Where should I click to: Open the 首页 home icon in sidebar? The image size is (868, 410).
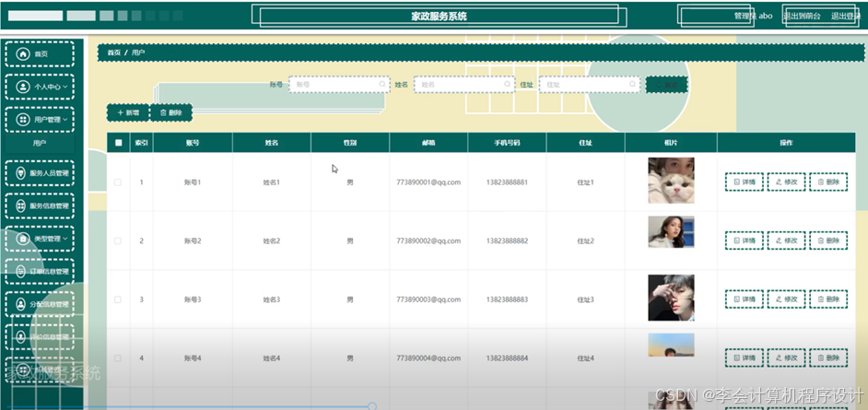(23, 53)
